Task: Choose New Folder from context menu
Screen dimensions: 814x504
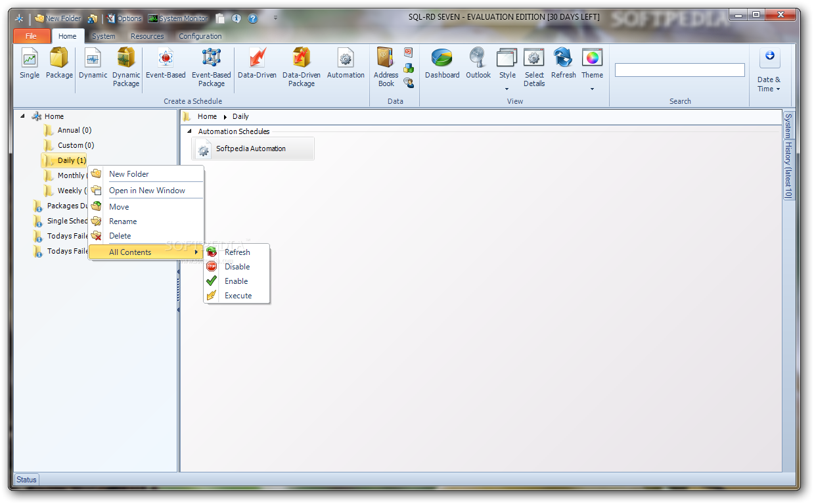Action: click(x=146, y=174)
